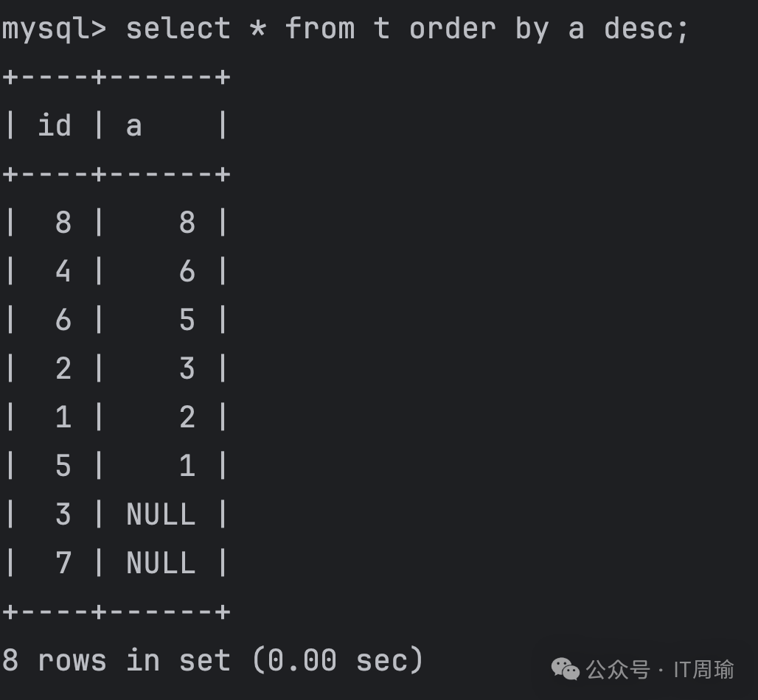Image resolution: width=758 pixels, height=700 pixels.
Task: Click id value 7 in last row
Action: (63, 563)
